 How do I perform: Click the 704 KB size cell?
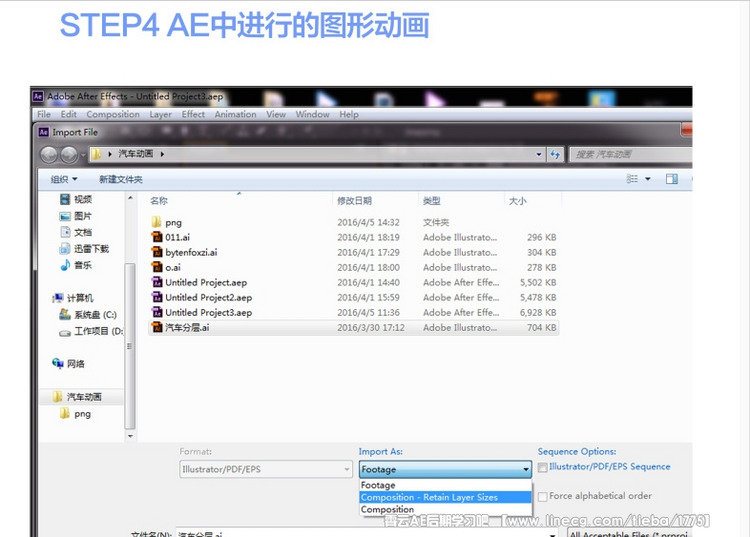[541, 328]
